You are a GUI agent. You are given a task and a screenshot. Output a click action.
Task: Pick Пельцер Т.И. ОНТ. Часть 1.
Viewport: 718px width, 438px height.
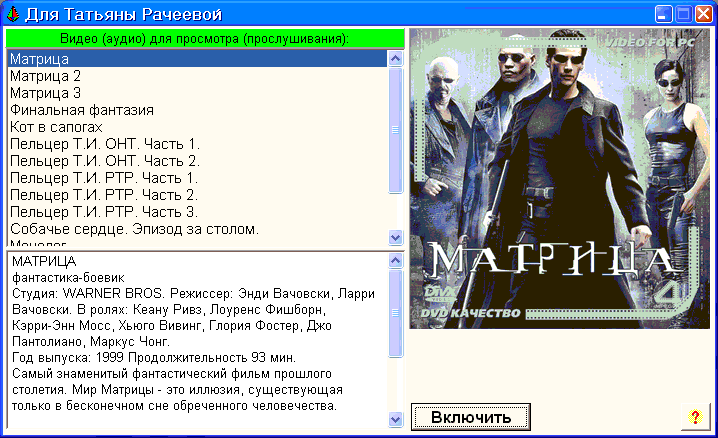coord(105,144)
